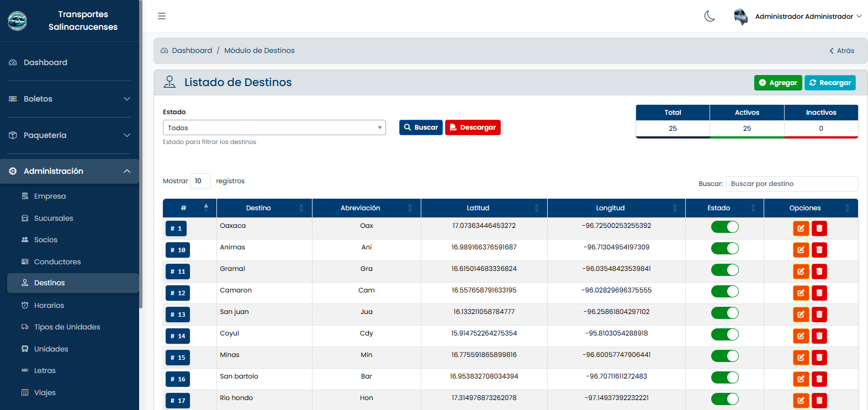Sort table by Estado column
Image resolution: width=868 pixels, height=410 pixels.
[x=724, y=208]
